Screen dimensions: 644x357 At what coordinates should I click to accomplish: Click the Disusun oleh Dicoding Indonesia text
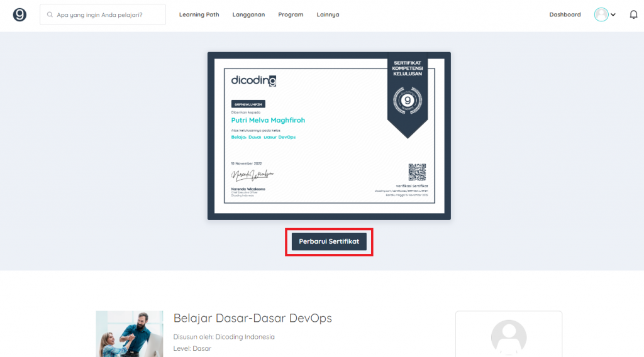tap(224, 337)
